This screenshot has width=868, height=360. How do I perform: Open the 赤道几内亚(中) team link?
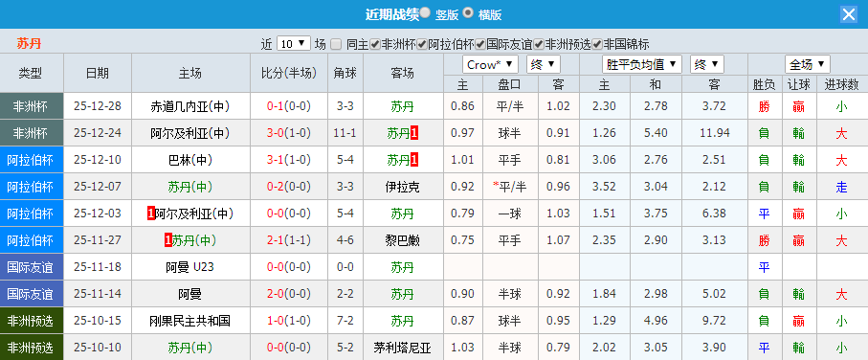[x=189, y=106]
